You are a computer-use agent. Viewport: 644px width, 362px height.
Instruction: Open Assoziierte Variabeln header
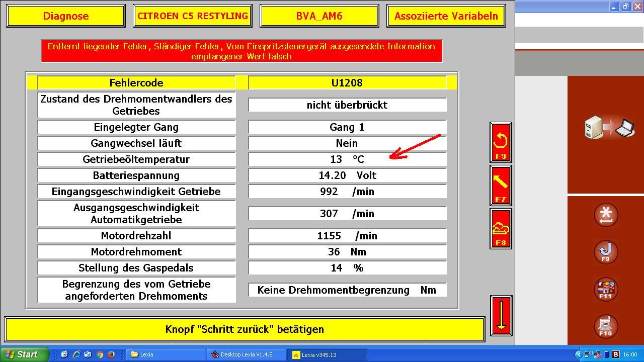point(446,16)
